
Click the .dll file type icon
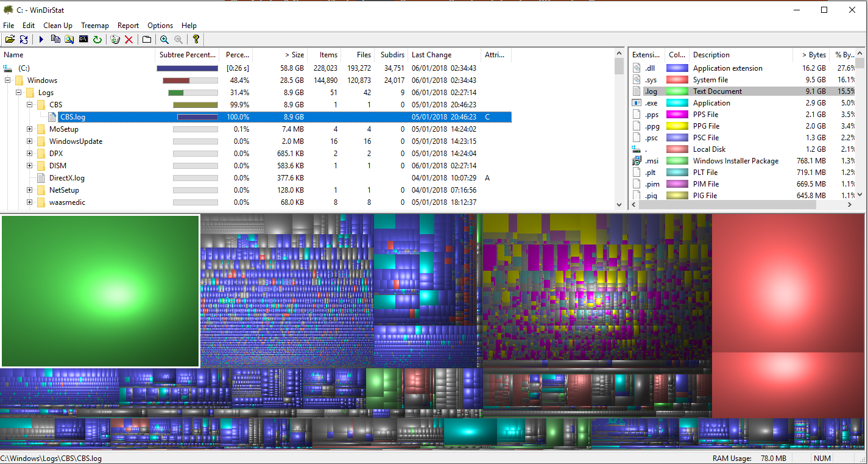click(x=637, y=68)
